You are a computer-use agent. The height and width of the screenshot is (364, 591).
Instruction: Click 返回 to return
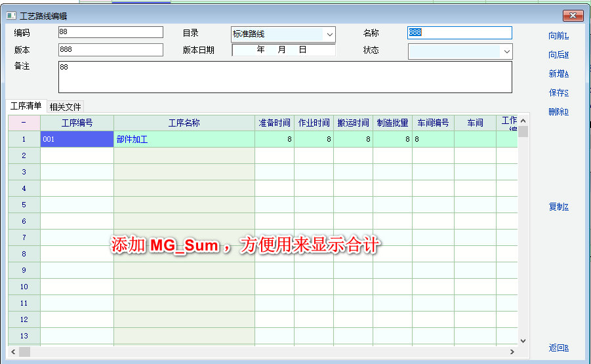(558, 348)
